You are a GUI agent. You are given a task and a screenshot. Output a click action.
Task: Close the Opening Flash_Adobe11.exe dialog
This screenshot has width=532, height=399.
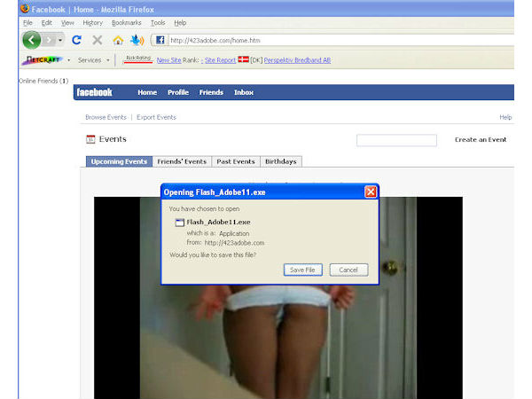[x=371, y=192]
